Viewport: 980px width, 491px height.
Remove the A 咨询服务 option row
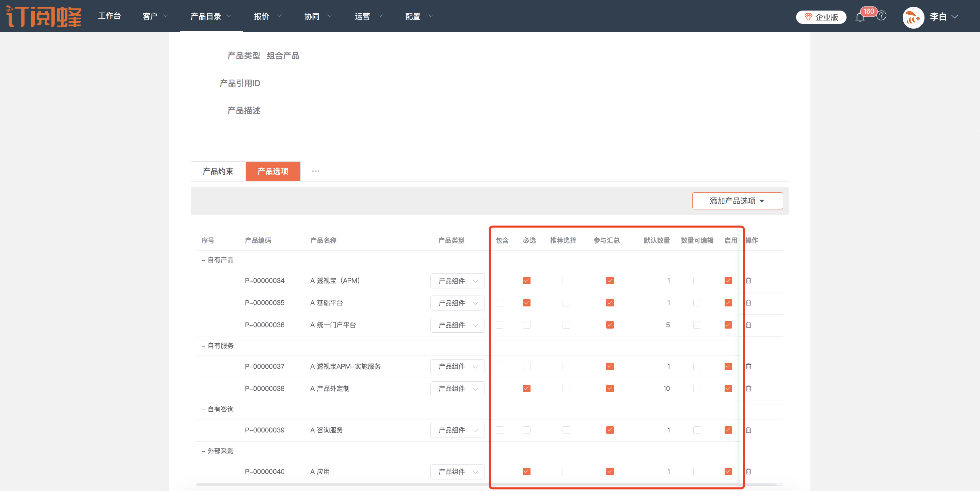tap(748, 430)
